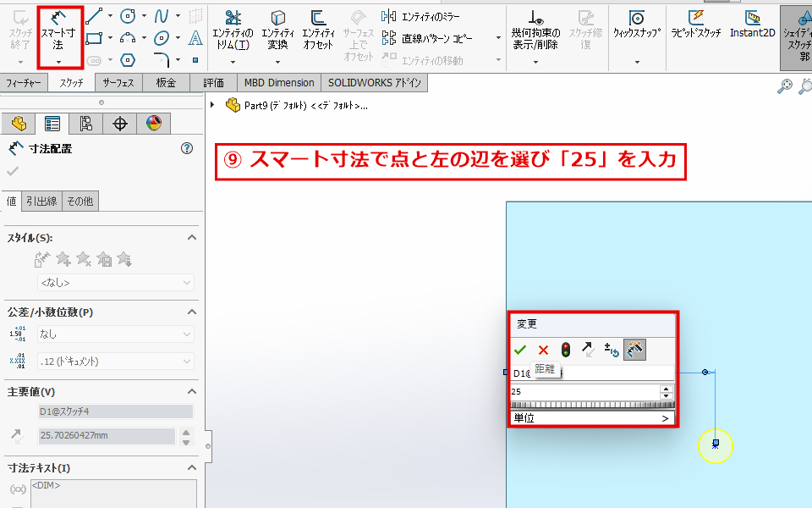Open the PropertyManager tab
This screenshot has width=812, height=508.
52,124
